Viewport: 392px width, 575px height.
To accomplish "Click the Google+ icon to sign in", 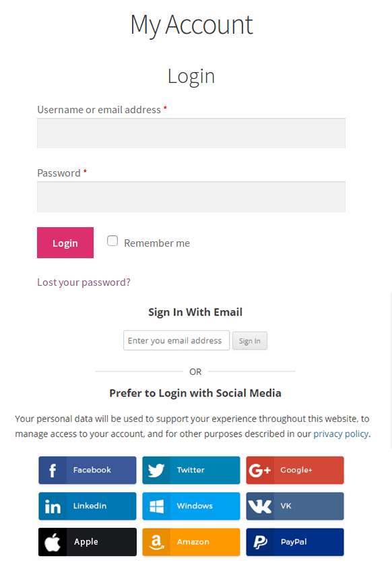I will pyautogui.click(x=260, y=470).
